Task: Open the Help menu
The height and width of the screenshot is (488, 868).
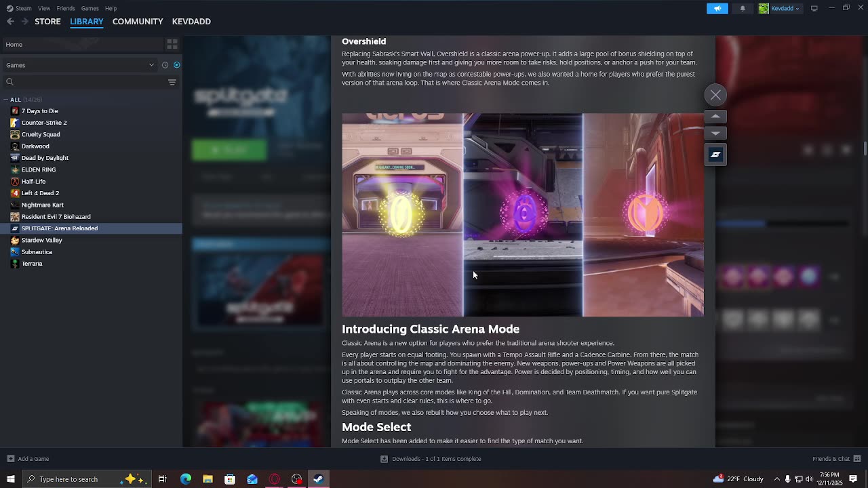Action: (x=111, y=8)
